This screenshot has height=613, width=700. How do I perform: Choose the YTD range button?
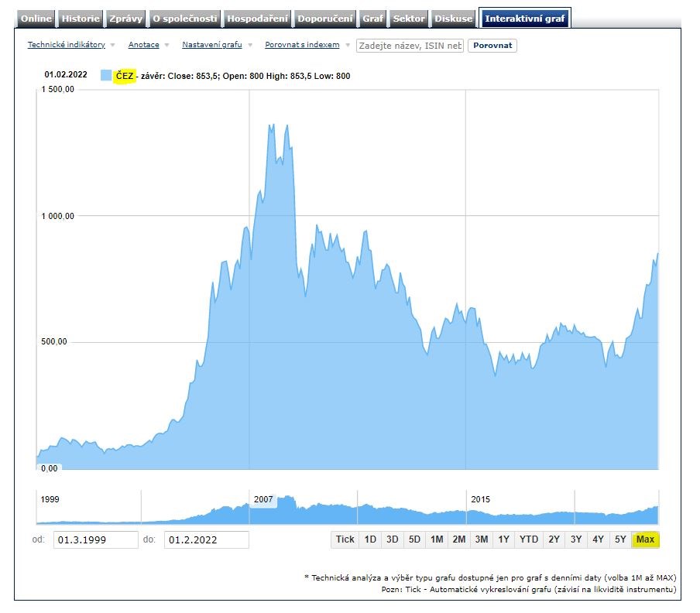click(x=529, y=539)
